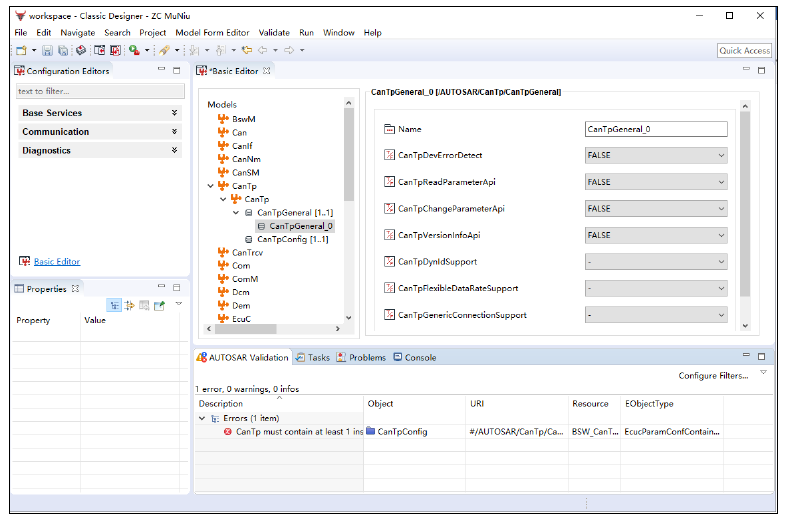The width and height of the screenshot is (785, 522).
Task: Switch to the Tasks tab
Action: [313, 357]
